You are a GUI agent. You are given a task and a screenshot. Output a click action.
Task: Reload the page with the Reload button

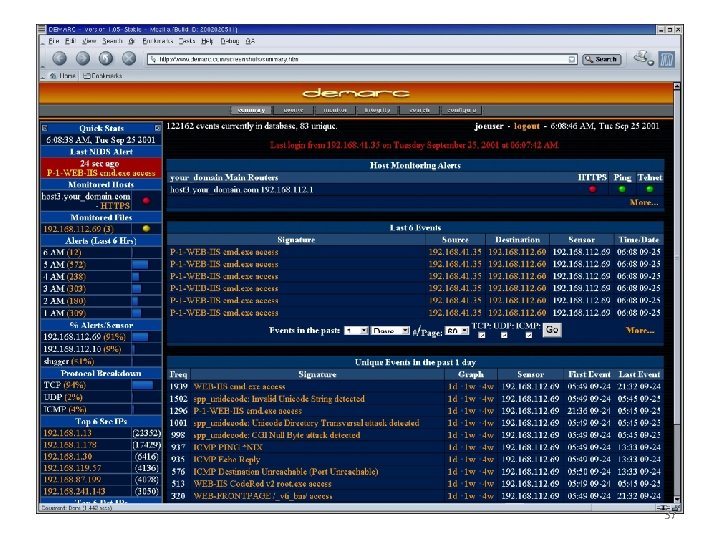click(x=106, y=58)
